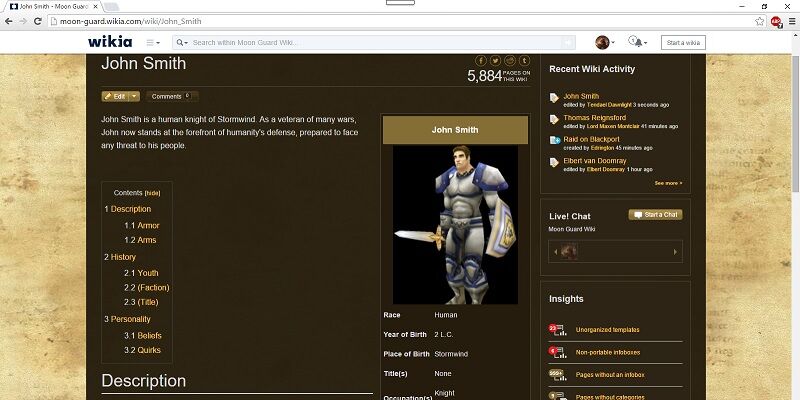Image resolution: width=800 pixels, height=400 pixels.
Task: Click the chat carousel left arrow
Action: (555, 252)
